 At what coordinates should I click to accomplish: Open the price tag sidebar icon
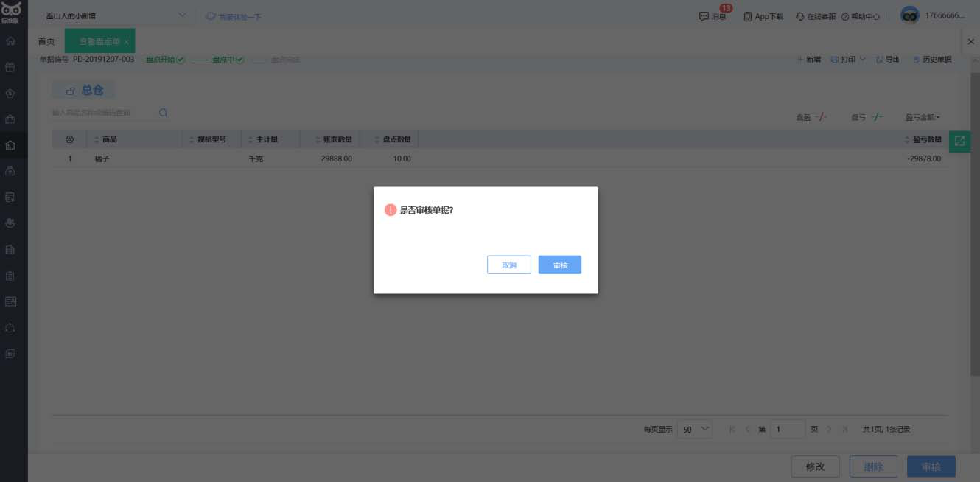10,93
